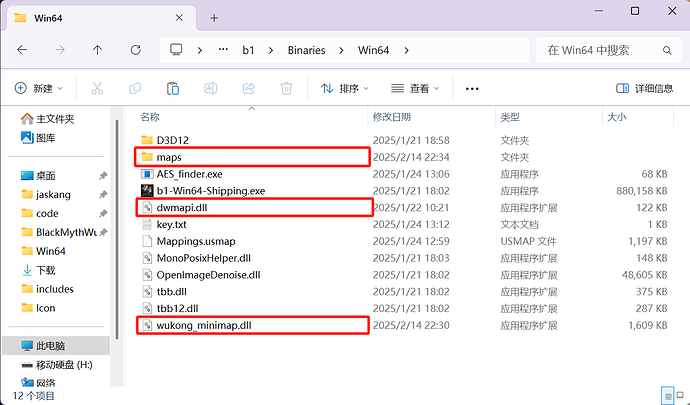Go up one folder level
The width and height of the screenshot is (690, 405).
tap(97, 50)
